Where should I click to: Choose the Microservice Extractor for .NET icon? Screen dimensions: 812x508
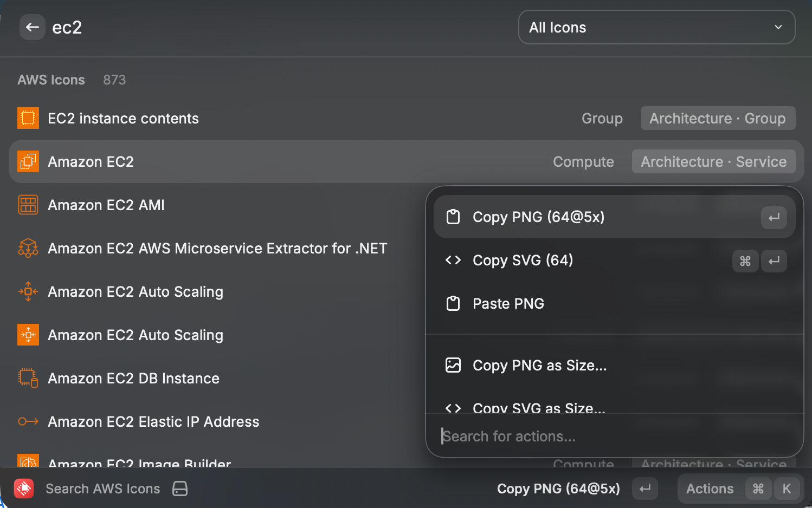[x=28, y=248]
